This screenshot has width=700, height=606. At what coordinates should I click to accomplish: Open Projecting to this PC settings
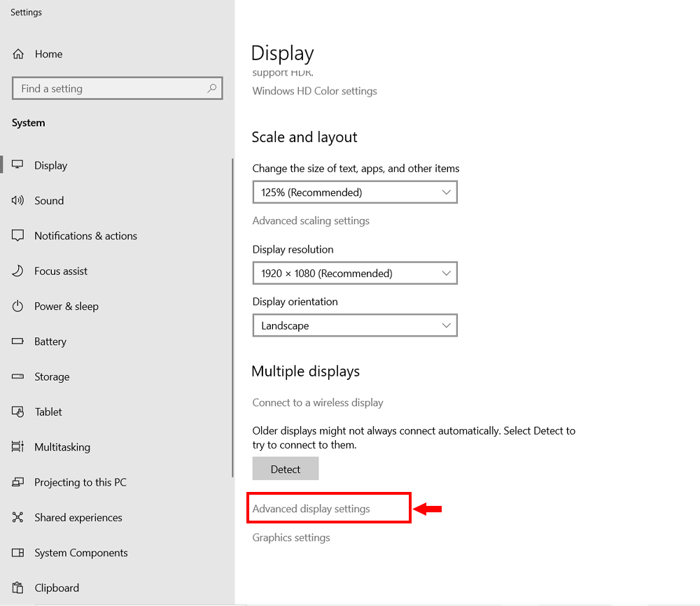click(x=80, y=483)
